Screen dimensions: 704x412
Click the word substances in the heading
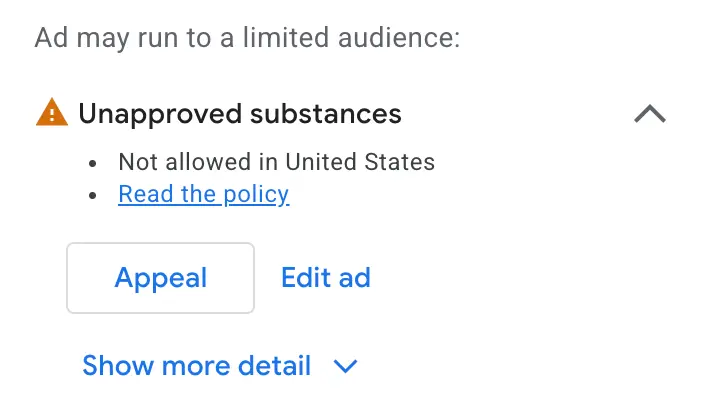[326, 114]
